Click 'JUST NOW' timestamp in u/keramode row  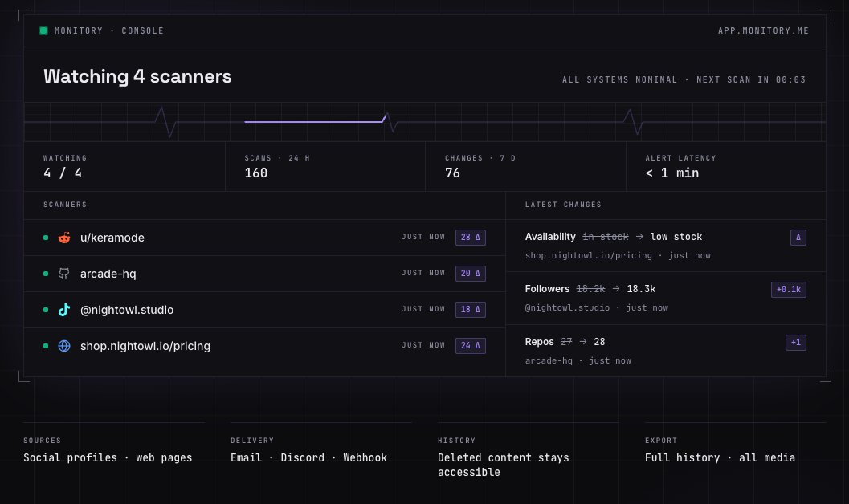(x=423, y=237)
